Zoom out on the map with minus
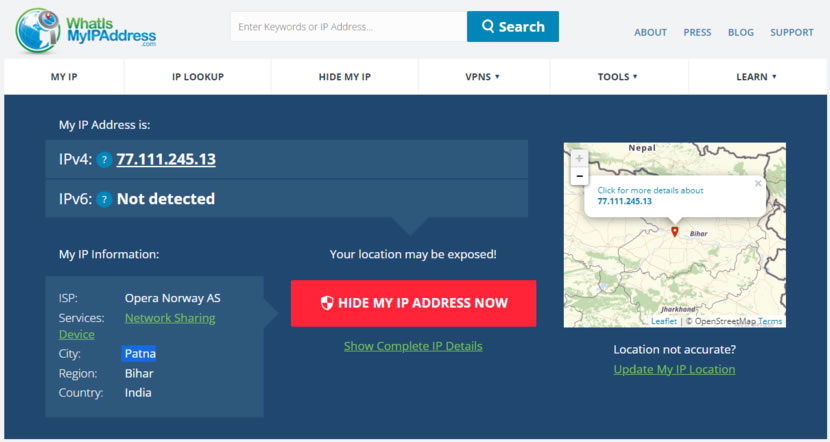 point(580,176)
